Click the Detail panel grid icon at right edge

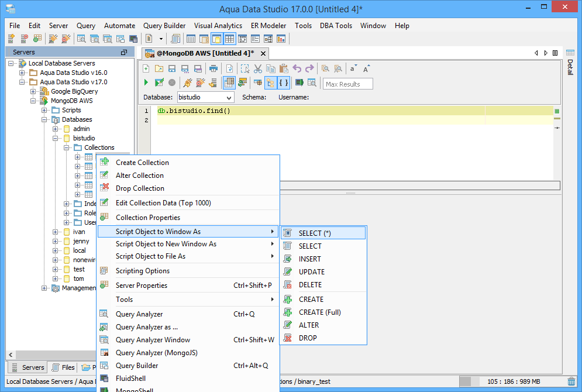[x=570, y=52]
